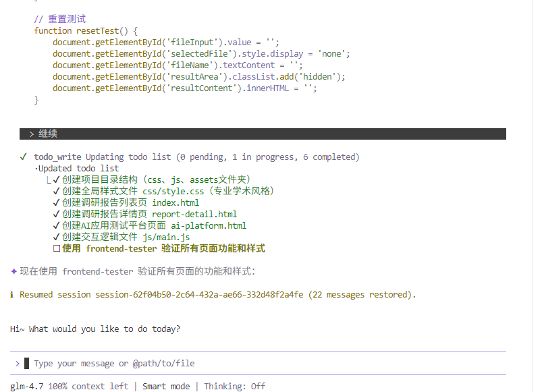Click the sparkle icon before 现在使用 frontend-tester
The width and height of the screenshot is (542, 392).
tap(14, 271)
